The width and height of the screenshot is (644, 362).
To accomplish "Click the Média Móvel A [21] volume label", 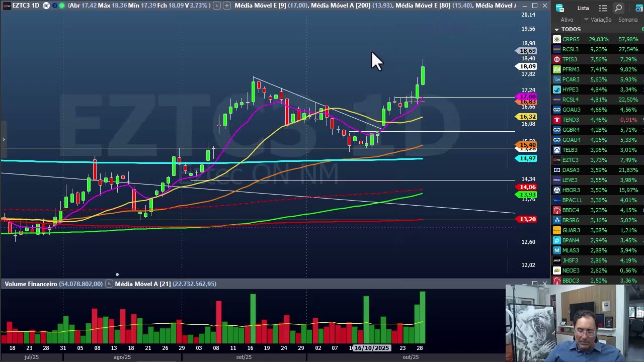I will [x=166, y=284].
